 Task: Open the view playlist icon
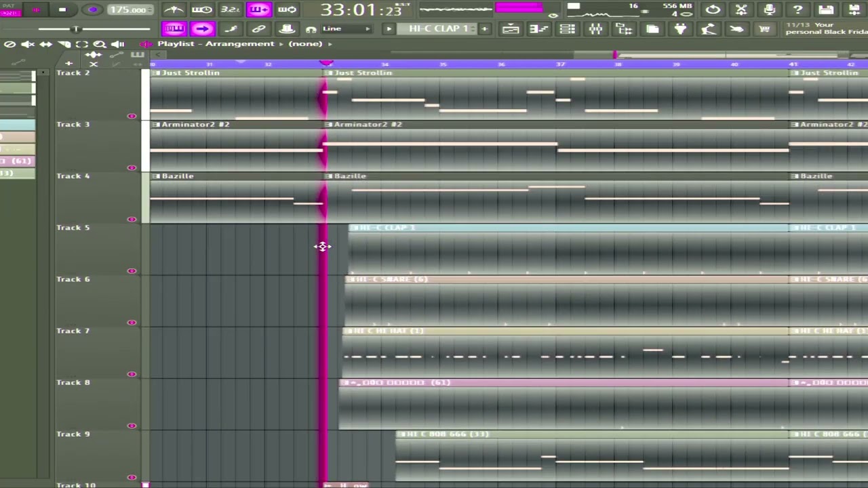pos(511,28)
